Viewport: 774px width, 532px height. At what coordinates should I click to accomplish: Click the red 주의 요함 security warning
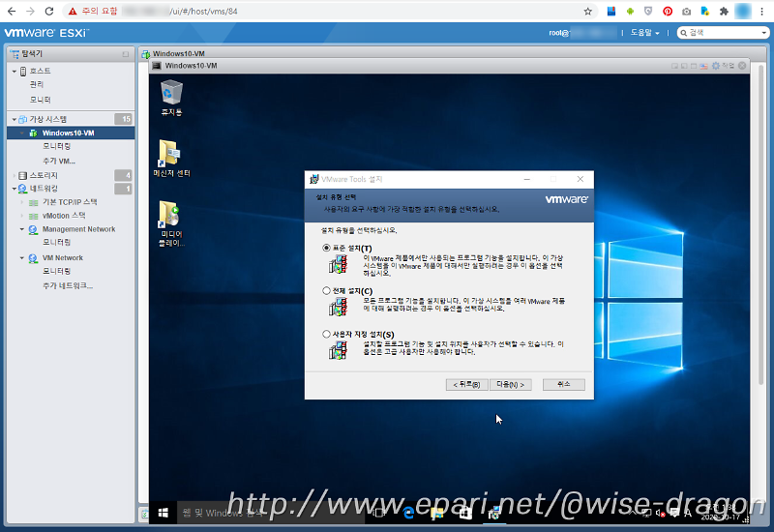pyautogui.click(x=93, y=11)
